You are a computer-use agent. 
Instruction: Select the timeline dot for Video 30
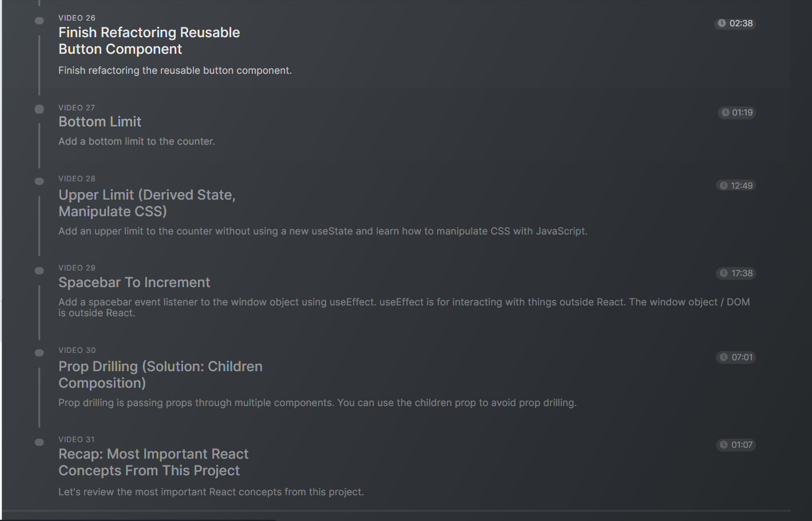click(x=39, y=353)
